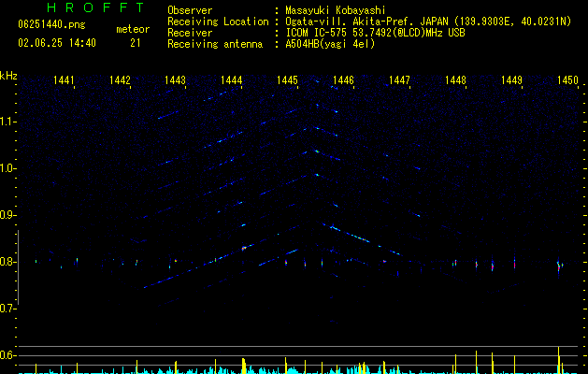Select observer name Masayuki Kobayashi

pyautogui.click(x=336, y=10)
